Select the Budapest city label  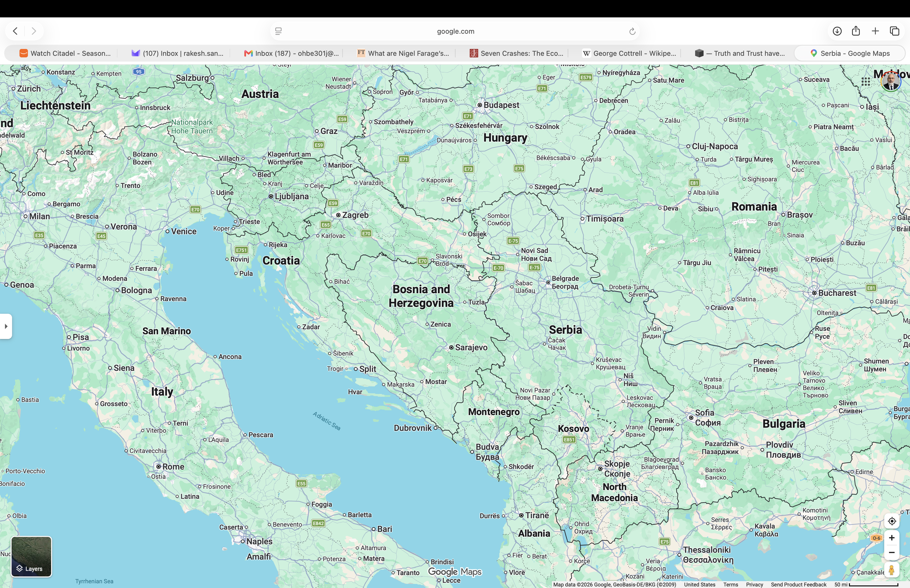point(501,105)
